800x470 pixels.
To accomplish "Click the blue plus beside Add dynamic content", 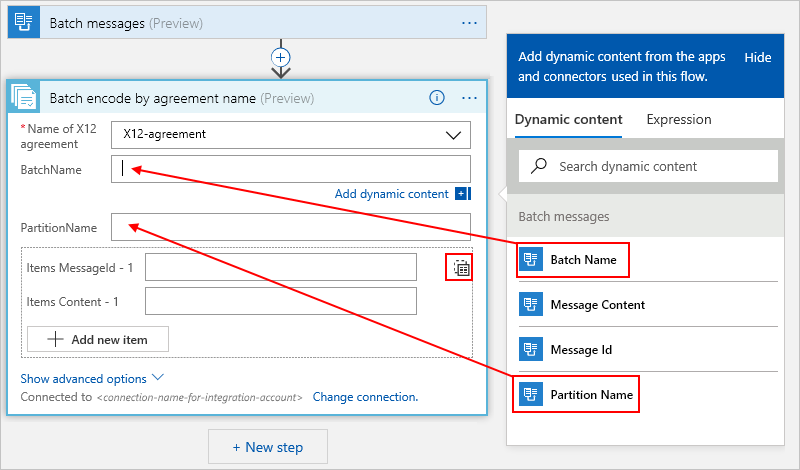I will click(461, 194).
